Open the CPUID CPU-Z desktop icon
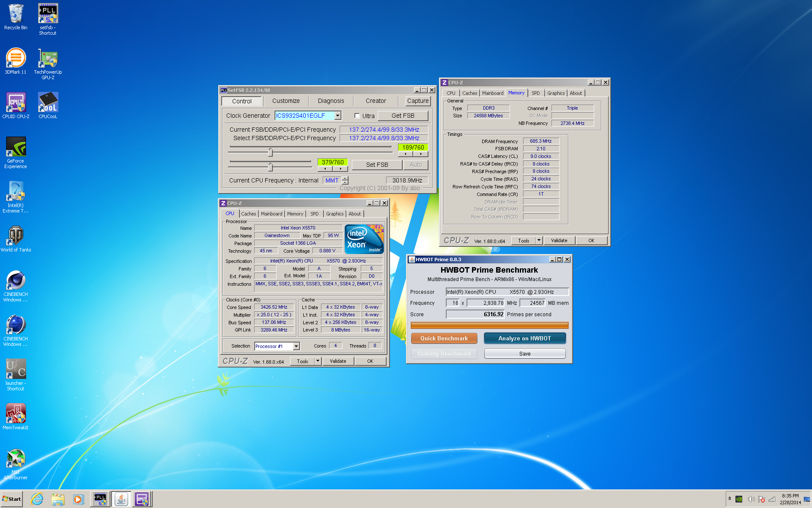This screenshot has width=812, height=508. (x=16, y=106)
